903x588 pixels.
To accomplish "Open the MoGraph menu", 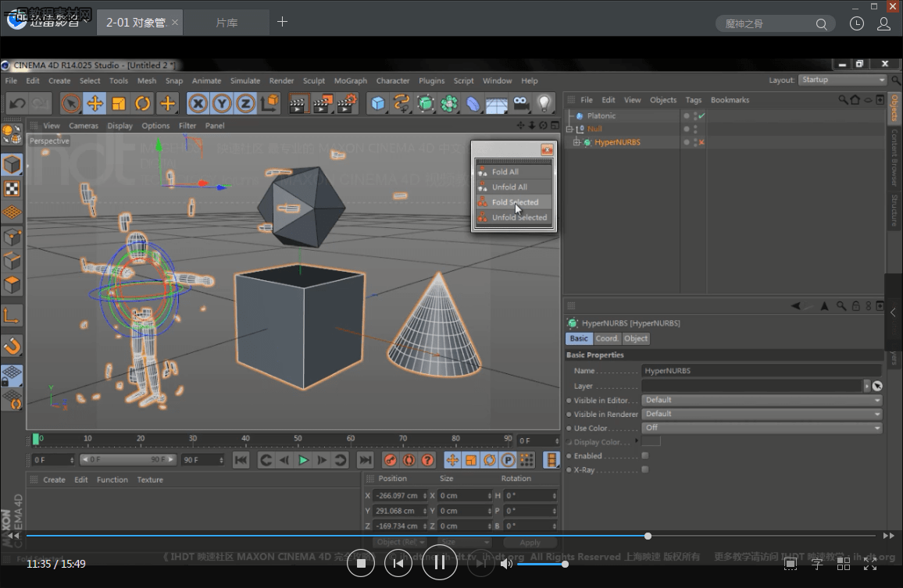I will [350, 80].
